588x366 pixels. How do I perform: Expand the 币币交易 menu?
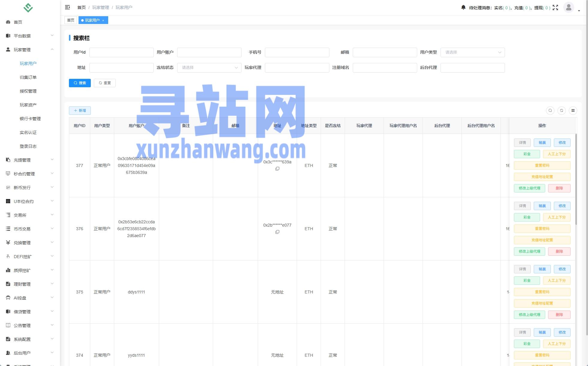[x=30, y=229]
